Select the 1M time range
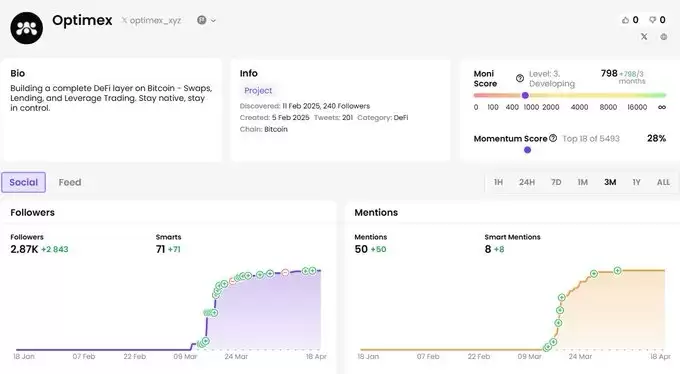The image size is (680, 374). coord(582,182)
